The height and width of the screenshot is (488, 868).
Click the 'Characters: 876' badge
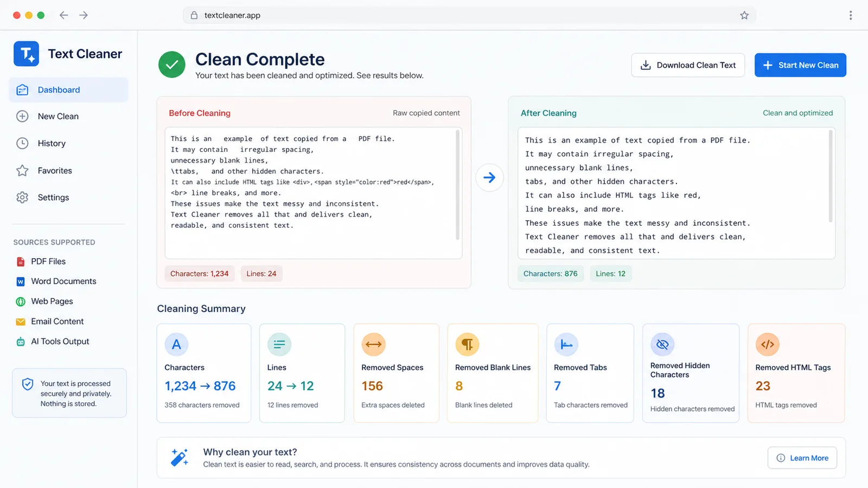point(551,274)
